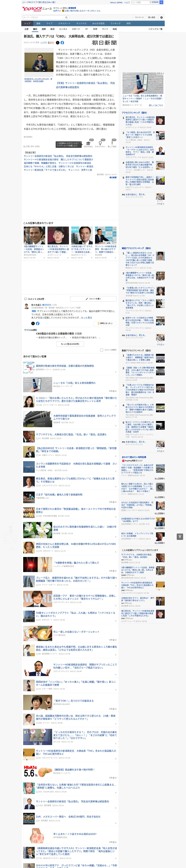Click 朝日新聞 publisher logo beside headline
This screenshot has height=868, width=186.
pyautogui.click(x=104, y=43)
